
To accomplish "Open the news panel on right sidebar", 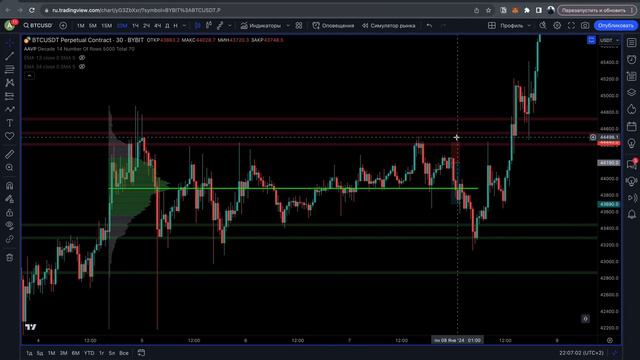I will pyautogui.click(x=631, y=76).
